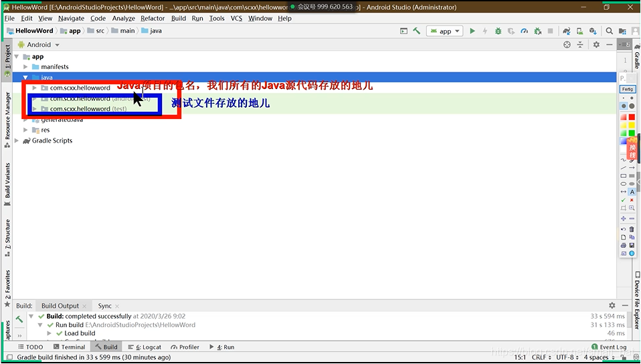Select the largest brush size dot in palette
Screen dimensions: 641x364
(632, 106)
